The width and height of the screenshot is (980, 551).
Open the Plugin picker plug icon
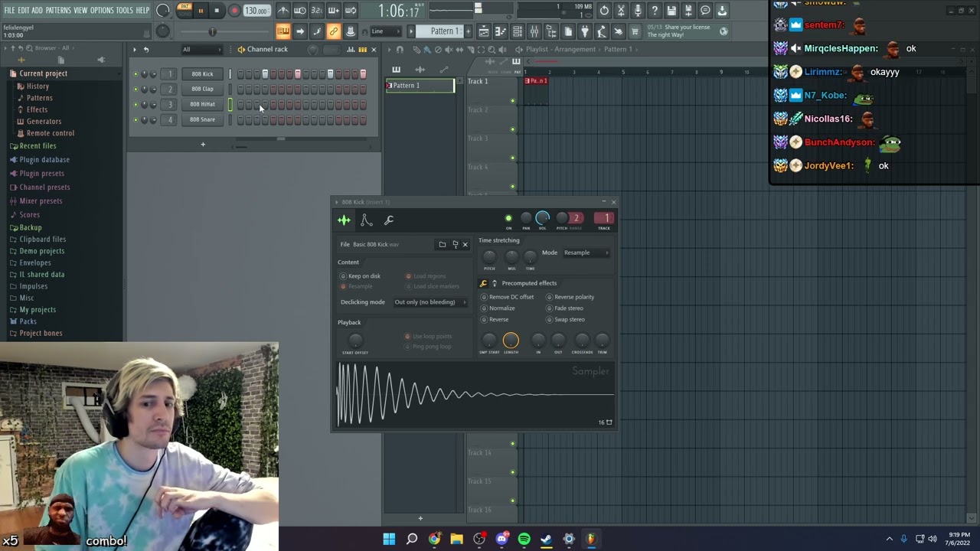tap(585, 31)
